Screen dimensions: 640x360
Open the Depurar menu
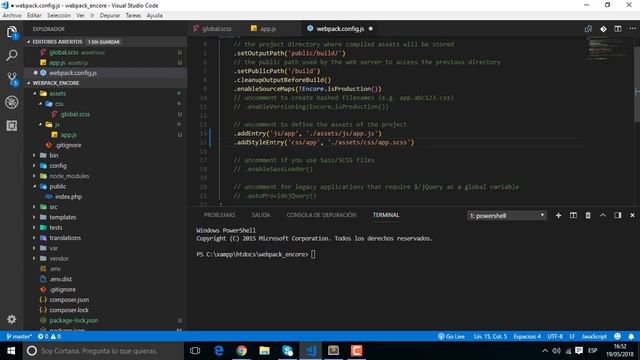(110, 16)
